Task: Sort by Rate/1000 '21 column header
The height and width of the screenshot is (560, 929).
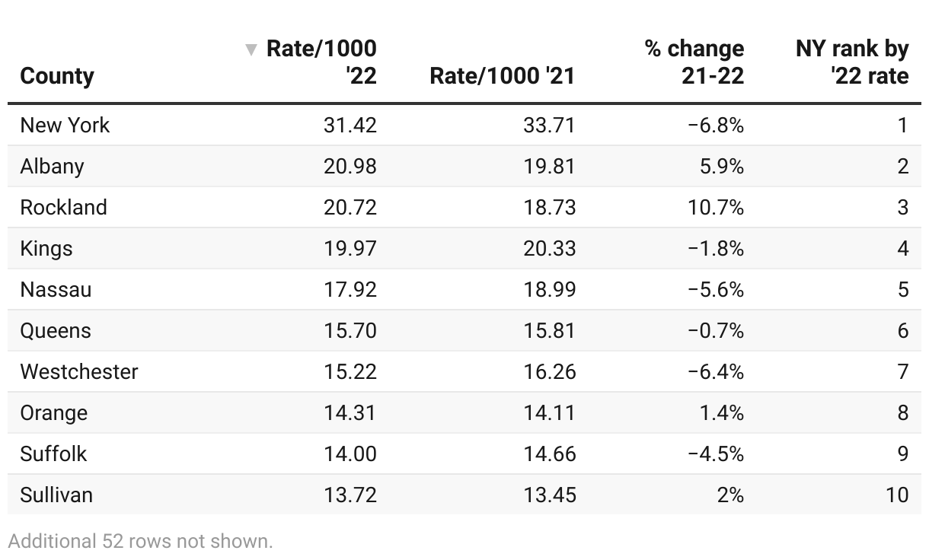Action: tap(502, 76)
